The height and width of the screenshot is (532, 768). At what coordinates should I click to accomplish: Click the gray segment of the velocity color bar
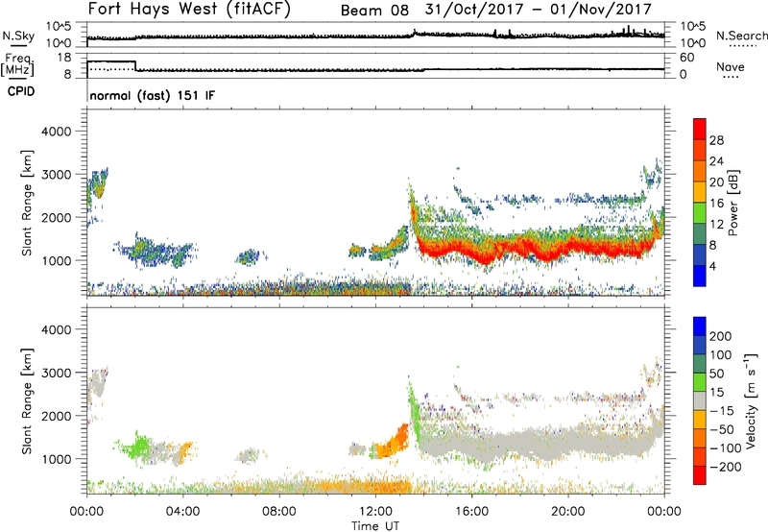pos(700,401)
